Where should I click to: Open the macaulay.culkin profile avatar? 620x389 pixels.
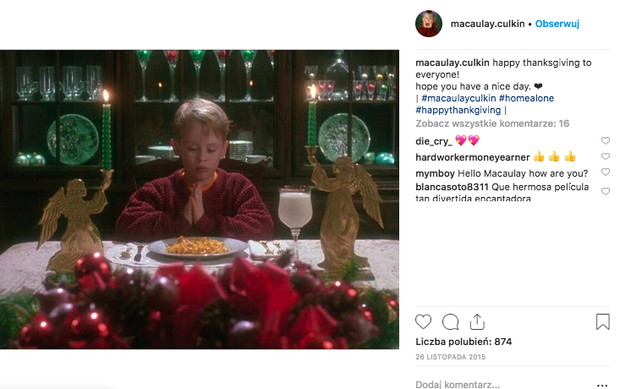[x=429, y=24]
